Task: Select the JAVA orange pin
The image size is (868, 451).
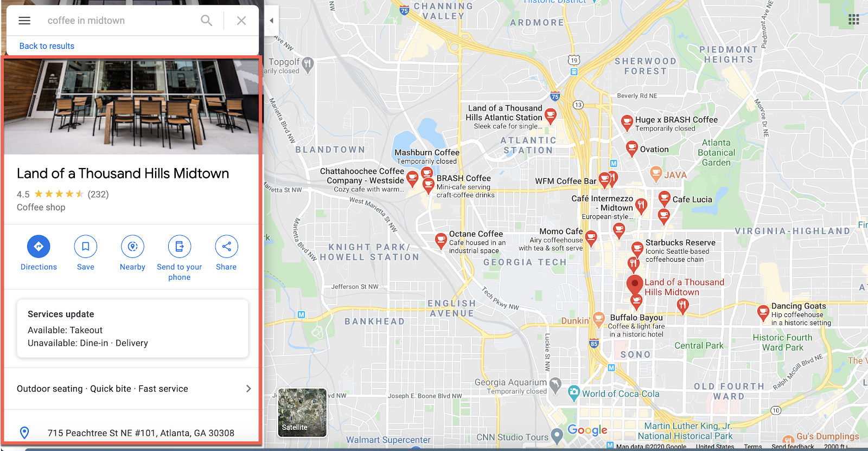Action: pyautogui.click(x=656, y=175)
